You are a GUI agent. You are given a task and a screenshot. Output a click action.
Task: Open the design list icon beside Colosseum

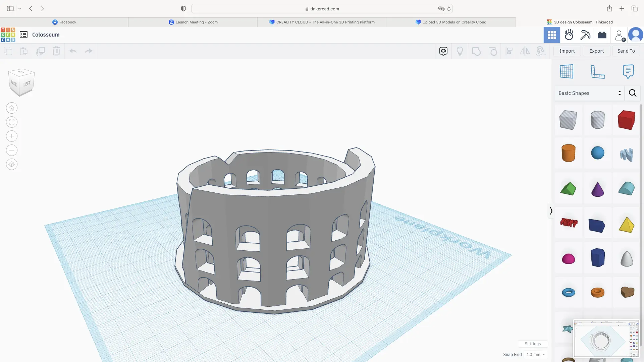click(x=23, y=35)
